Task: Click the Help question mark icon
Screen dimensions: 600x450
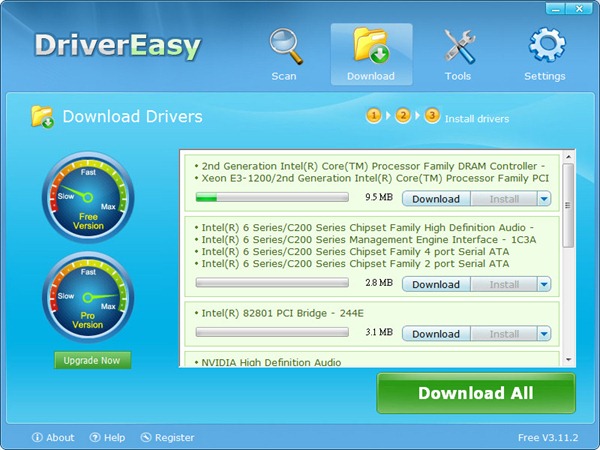Action: pos(95,437)
